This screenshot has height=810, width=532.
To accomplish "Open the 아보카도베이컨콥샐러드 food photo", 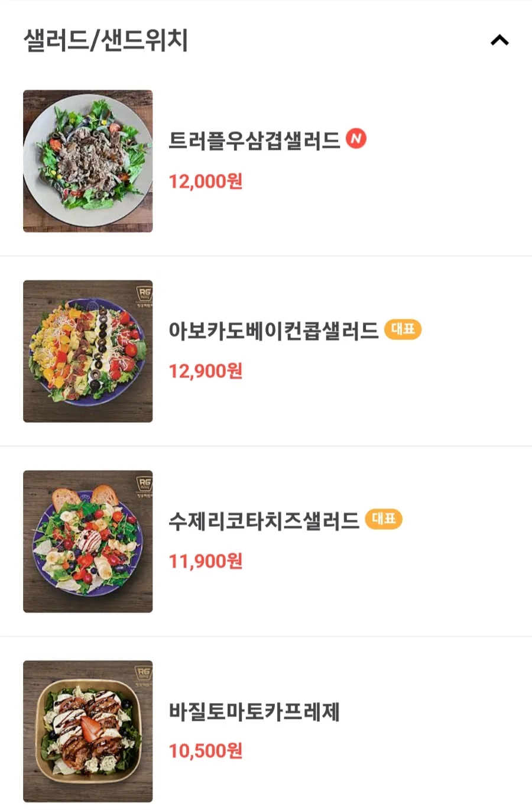I will (87, 351).
